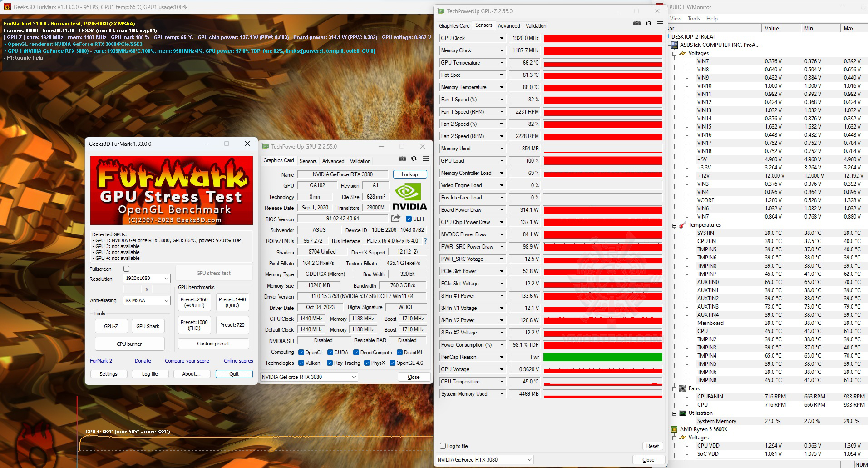This screenshot has height=468, width=868.
Task: Click the Value column header in HWMonitor
Action: click(781, 28)
